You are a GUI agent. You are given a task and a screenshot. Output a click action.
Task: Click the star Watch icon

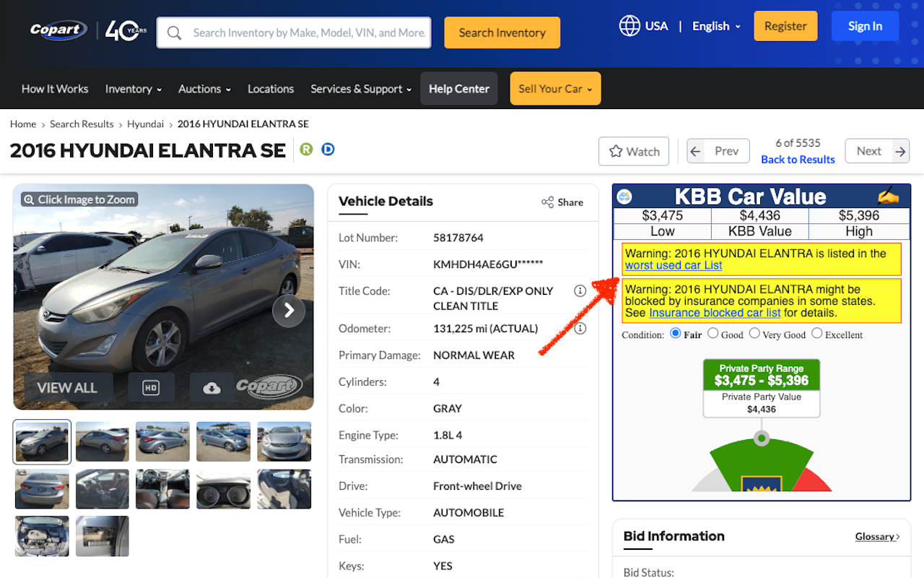616,152
